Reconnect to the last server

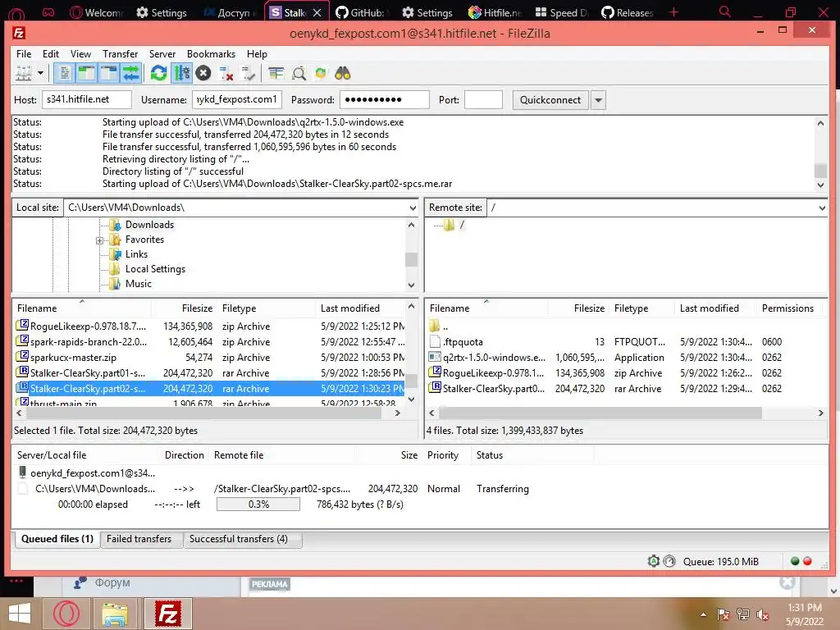[248, 73]
